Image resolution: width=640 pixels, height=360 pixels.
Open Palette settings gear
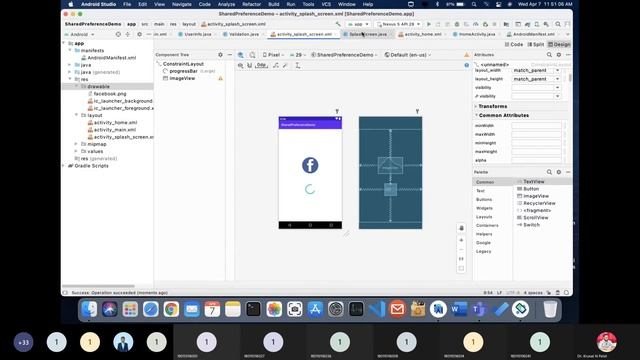coord(559,172)
